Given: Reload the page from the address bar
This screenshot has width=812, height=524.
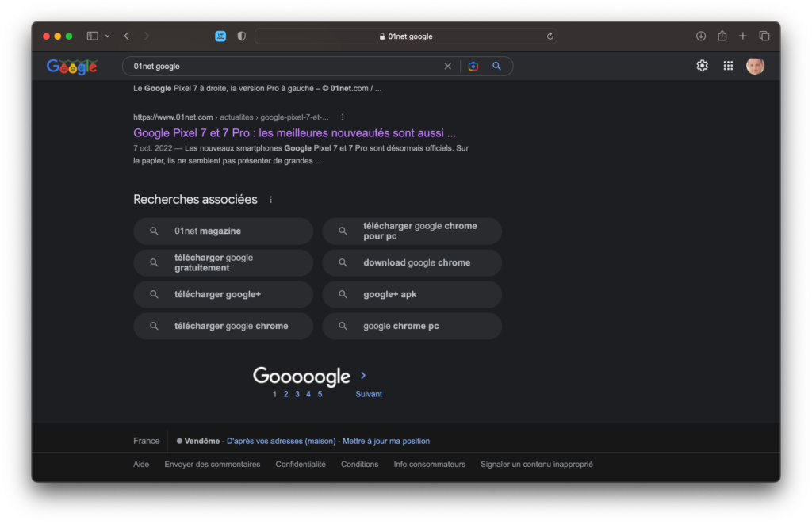Looking at the screenshot, I should (550, 36).
